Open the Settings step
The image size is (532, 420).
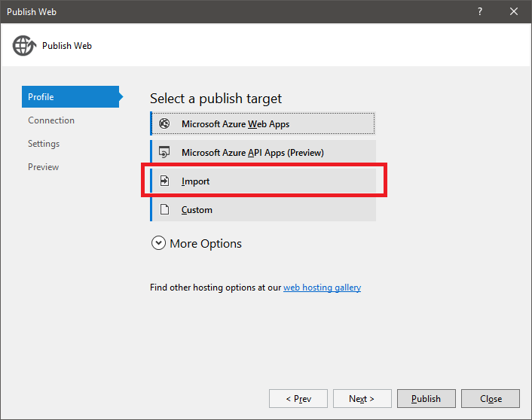[44, 144]
